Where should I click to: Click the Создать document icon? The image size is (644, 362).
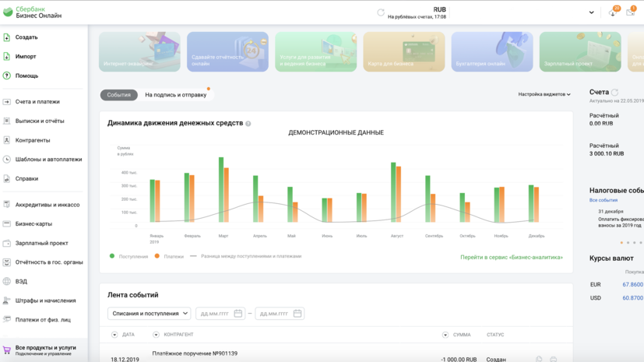pyautogui.click(x=7, y=37)
